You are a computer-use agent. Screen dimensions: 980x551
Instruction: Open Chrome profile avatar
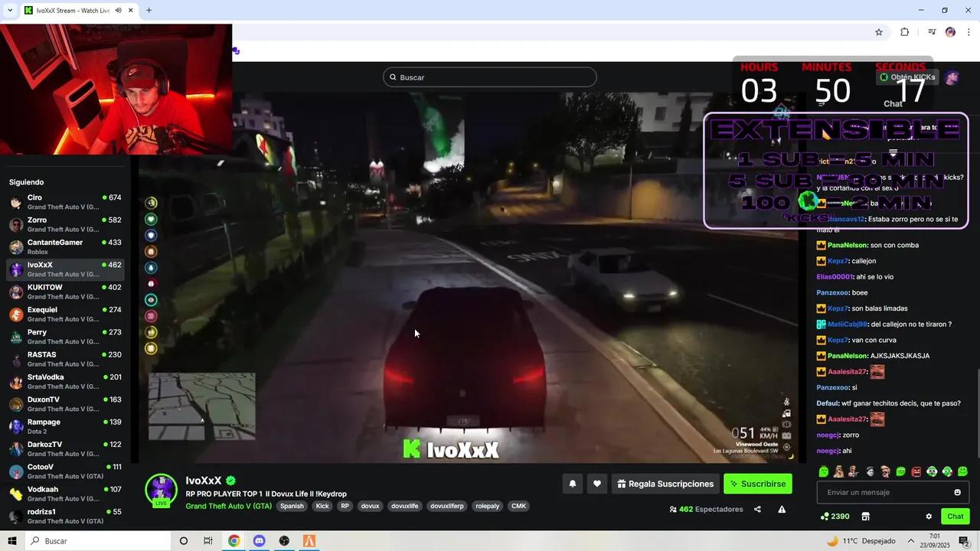tap(950, 32)
